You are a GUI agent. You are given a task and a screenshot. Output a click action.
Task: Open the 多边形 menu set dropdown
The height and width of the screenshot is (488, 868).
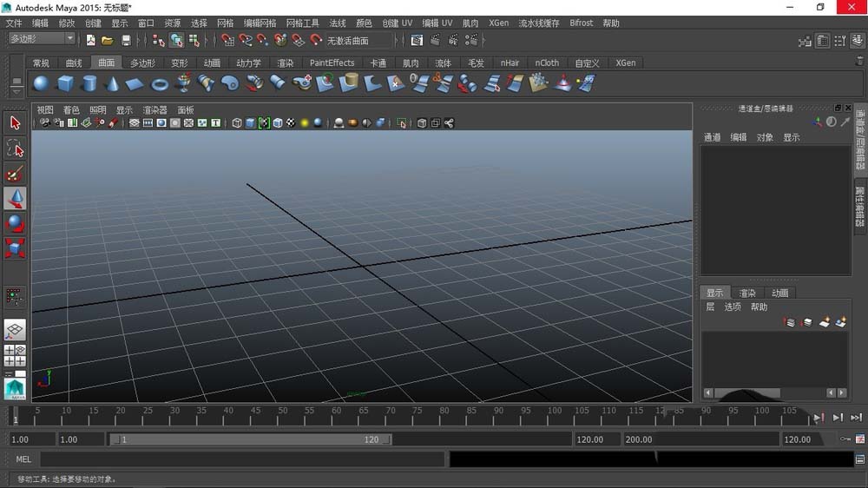pyautogui.click(x=43, y=39)
